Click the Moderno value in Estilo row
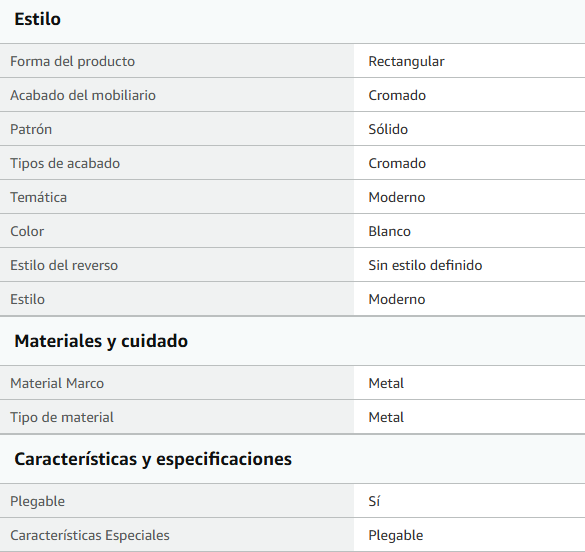Screen dimensions: 585x552 (397, 299)
